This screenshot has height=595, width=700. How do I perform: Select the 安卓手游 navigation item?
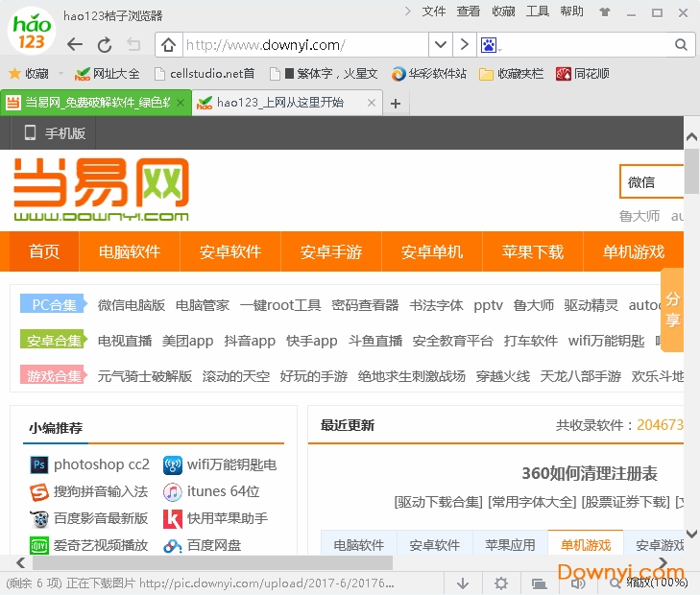(x=331, y=251)
